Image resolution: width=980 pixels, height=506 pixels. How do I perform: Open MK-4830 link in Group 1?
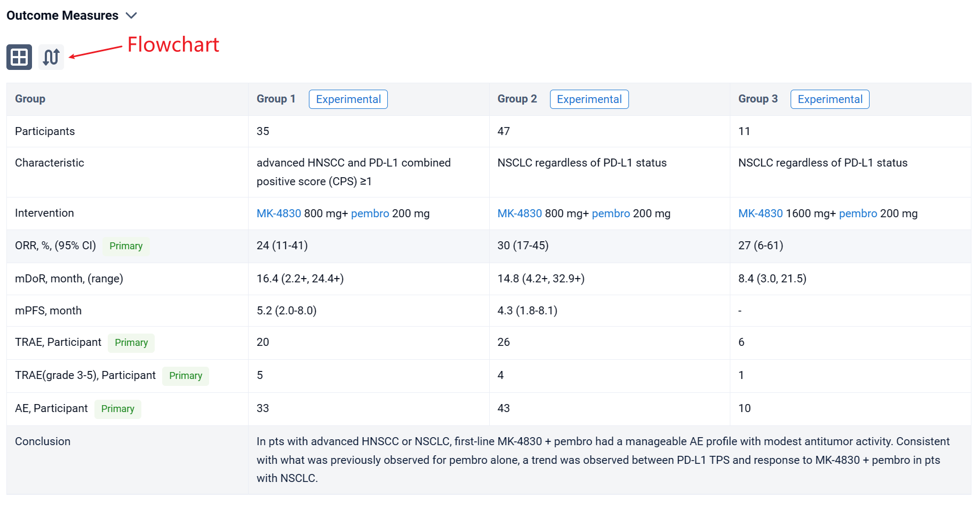278,214
